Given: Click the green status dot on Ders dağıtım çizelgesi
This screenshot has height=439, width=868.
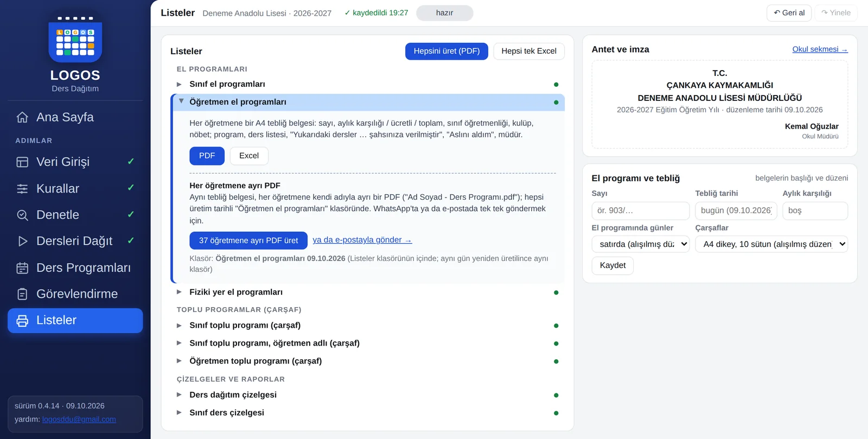Looking at the screenshot, I should click(556, 395).
